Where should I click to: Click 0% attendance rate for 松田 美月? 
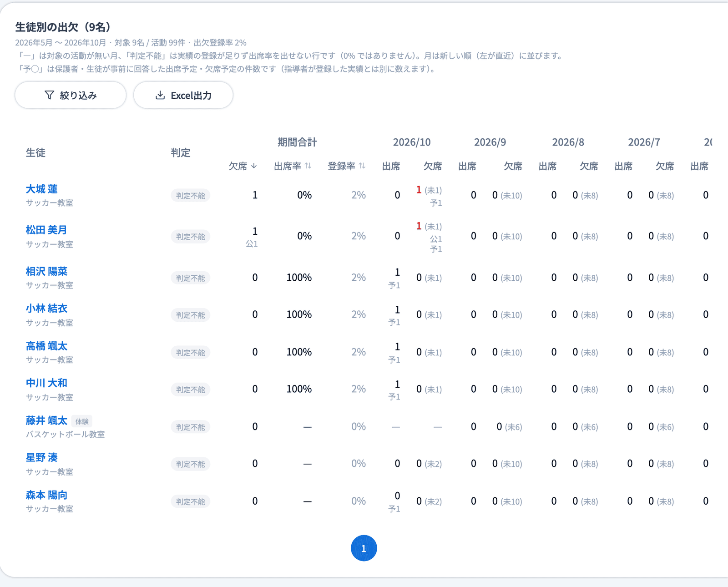304,236
